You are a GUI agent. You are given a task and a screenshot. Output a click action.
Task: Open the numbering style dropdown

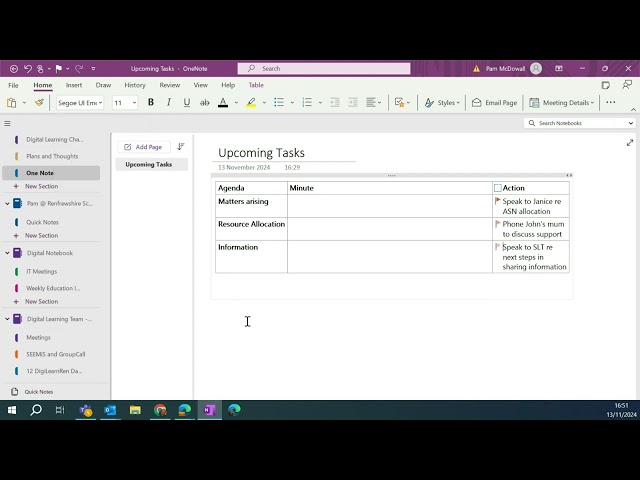tap(320, 103)
